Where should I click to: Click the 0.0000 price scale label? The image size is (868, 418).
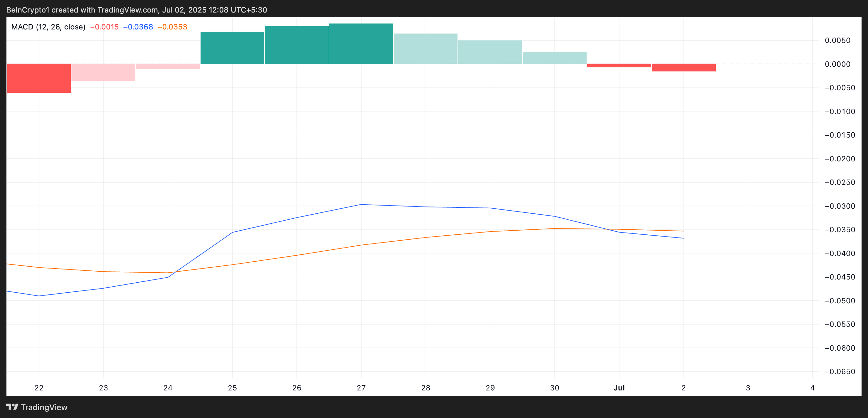[837, 64]
